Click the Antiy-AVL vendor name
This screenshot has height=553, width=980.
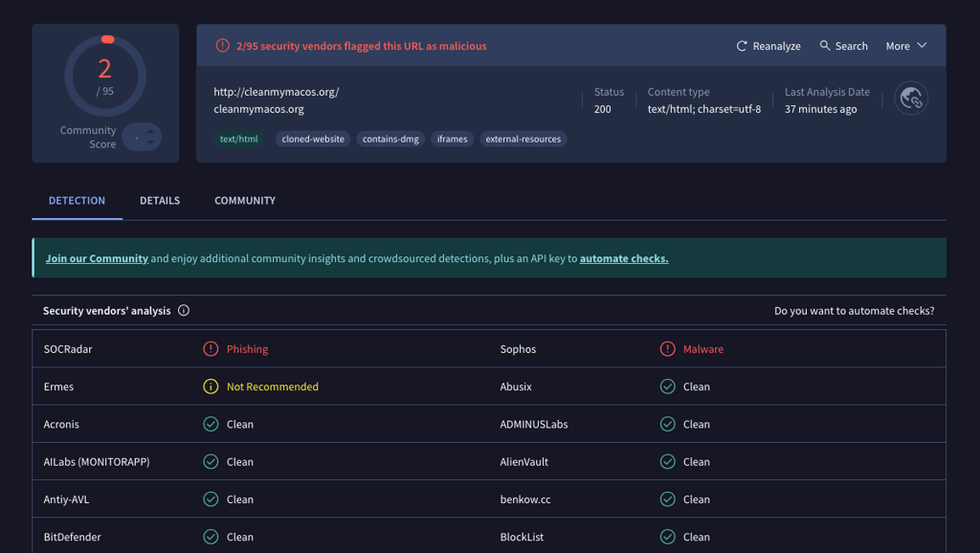coord(66,499)
